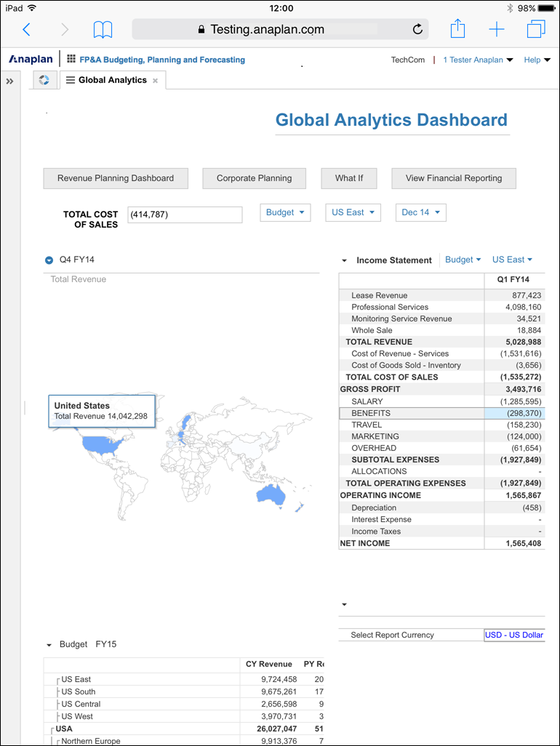
Task: Click the circular home dashboard tab icon
Action: (44, 80)
